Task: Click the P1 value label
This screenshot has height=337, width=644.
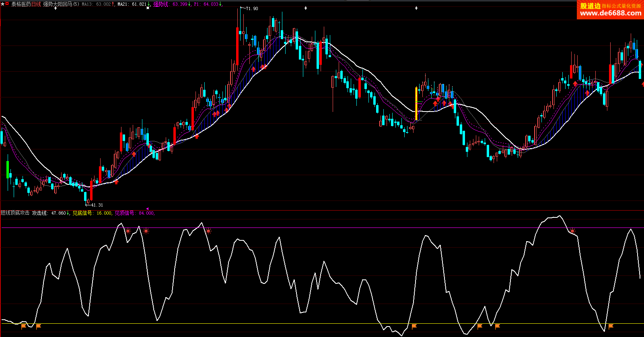Action: point(206,4)
